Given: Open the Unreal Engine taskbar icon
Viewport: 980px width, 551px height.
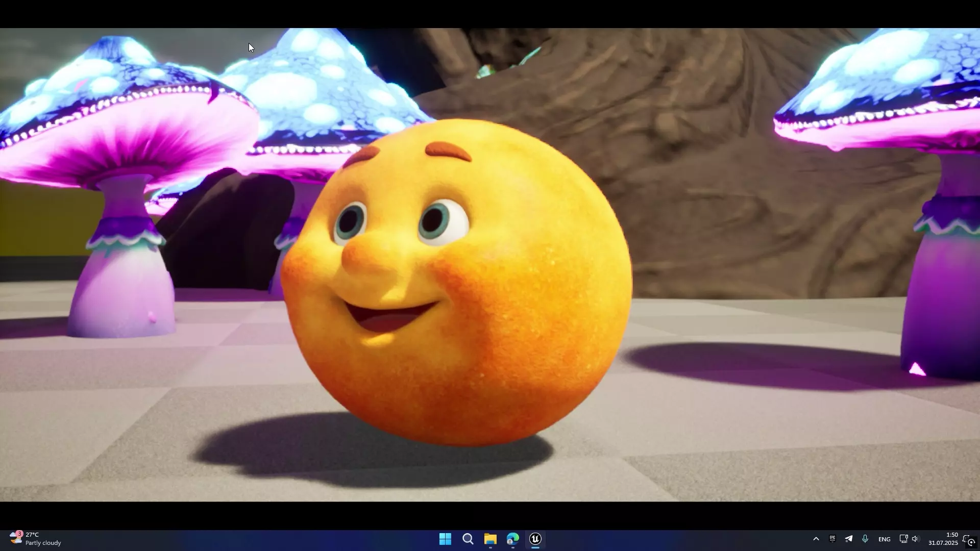Looking at the screenshot, I should click(x=535, y=539).
